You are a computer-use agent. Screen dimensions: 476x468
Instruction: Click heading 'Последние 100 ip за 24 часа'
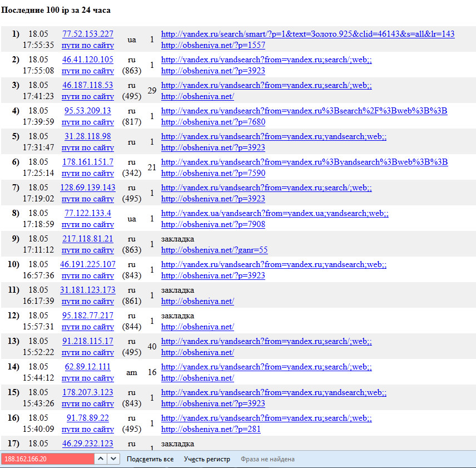point(56,10)
